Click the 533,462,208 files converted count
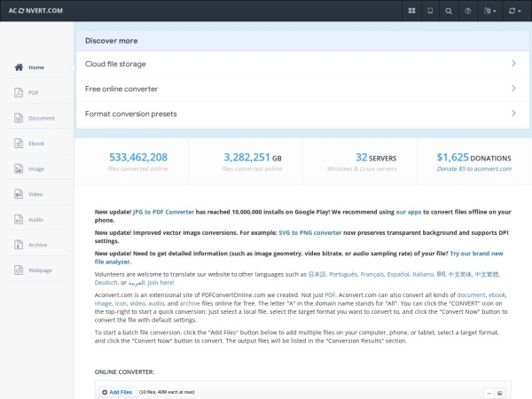This screenshot has width=532, height=399. [x=138, y=157]
